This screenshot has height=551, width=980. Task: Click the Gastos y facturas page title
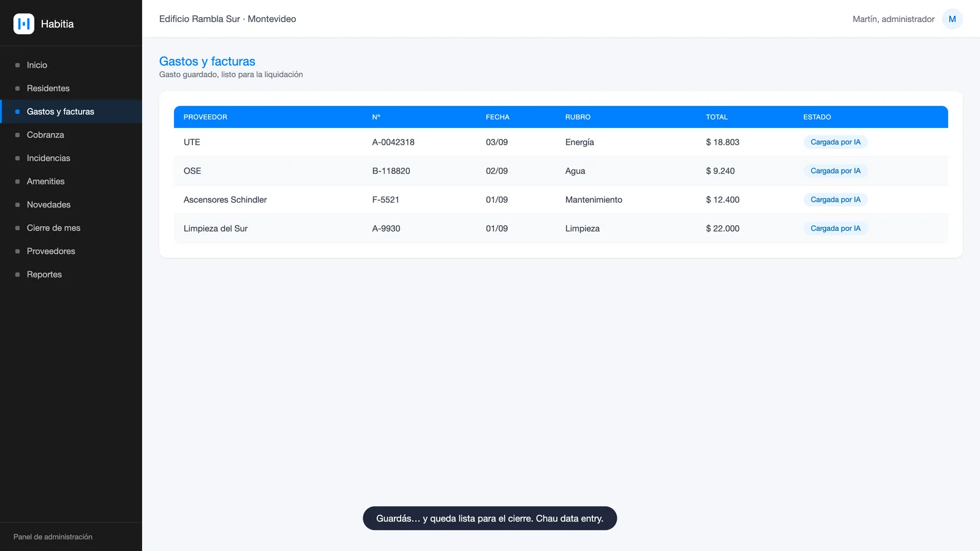[x=207, y=61]
